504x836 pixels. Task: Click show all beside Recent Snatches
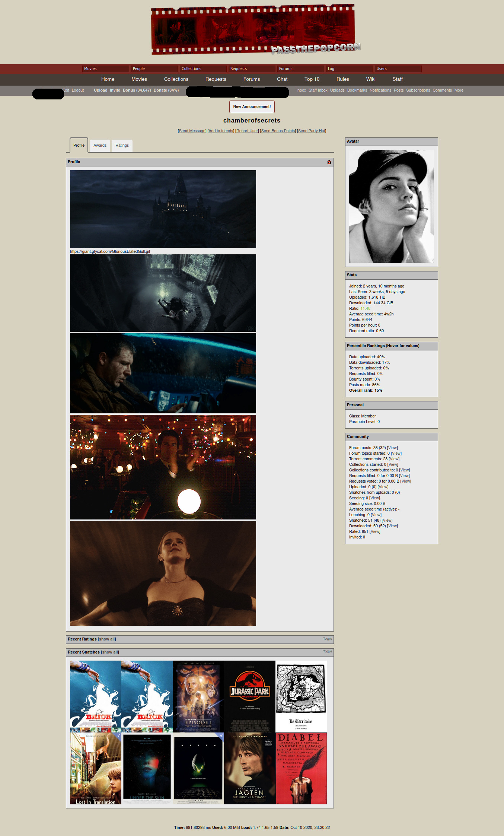(110, 652)
